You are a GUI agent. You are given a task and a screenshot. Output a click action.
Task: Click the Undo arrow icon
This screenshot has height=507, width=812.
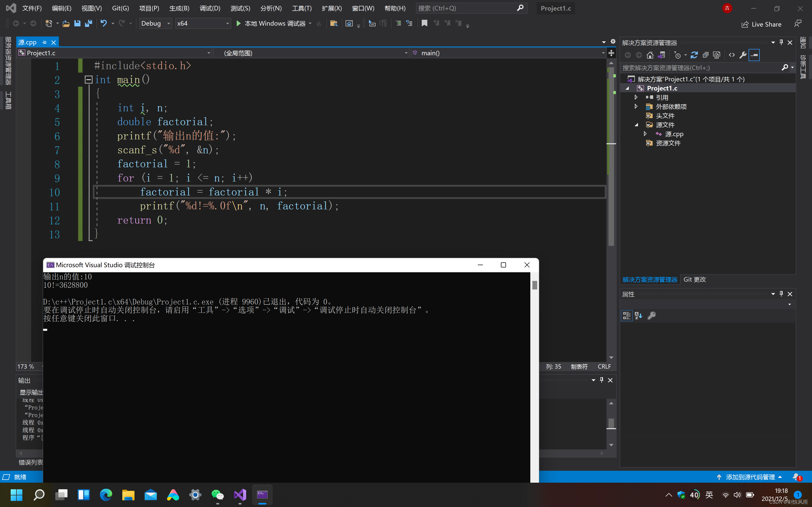[104, 24]
